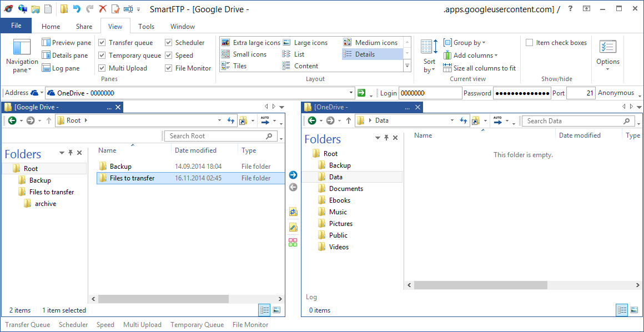Image resolution: width=644 pixels, height=332 pixels.
Task: Click the blue right-arrow transfer icon
Action: coord(293,175)
